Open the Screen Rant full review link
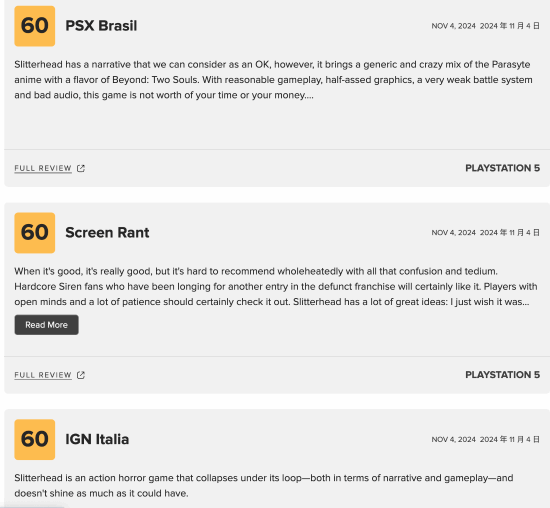The height and width of the screenshot is (508, 550). click(x=43, y=375)
